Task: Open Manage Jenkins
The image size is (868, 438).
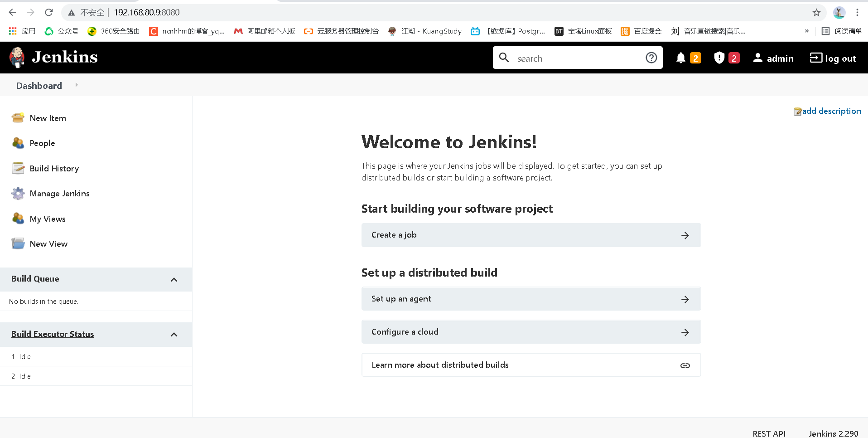Action: 60,194
